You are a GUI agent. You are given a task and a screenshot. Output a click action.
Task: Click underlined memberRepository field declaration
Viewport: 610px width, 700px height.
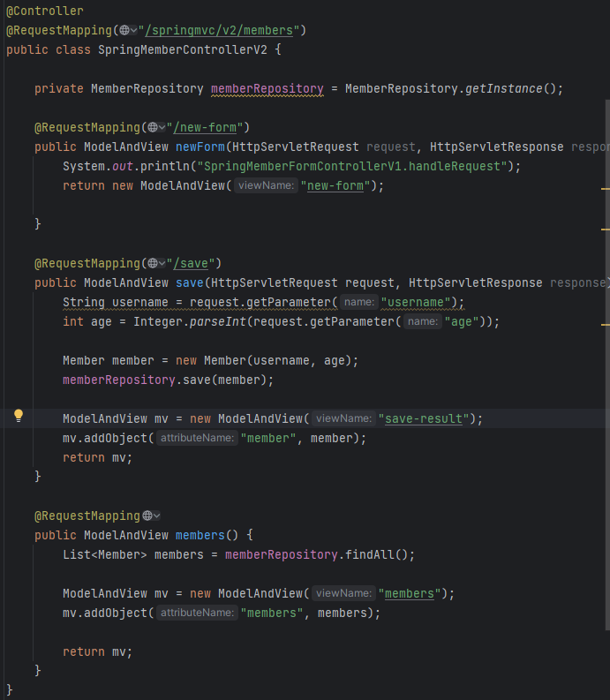[267, 89]
